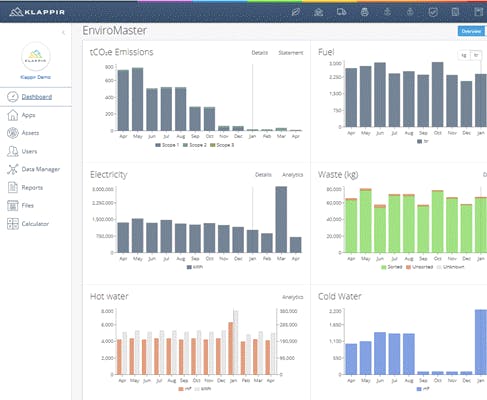Toggle Scope 1 series in emissions legend
This screenshot has width=487, height=400.
167,145
